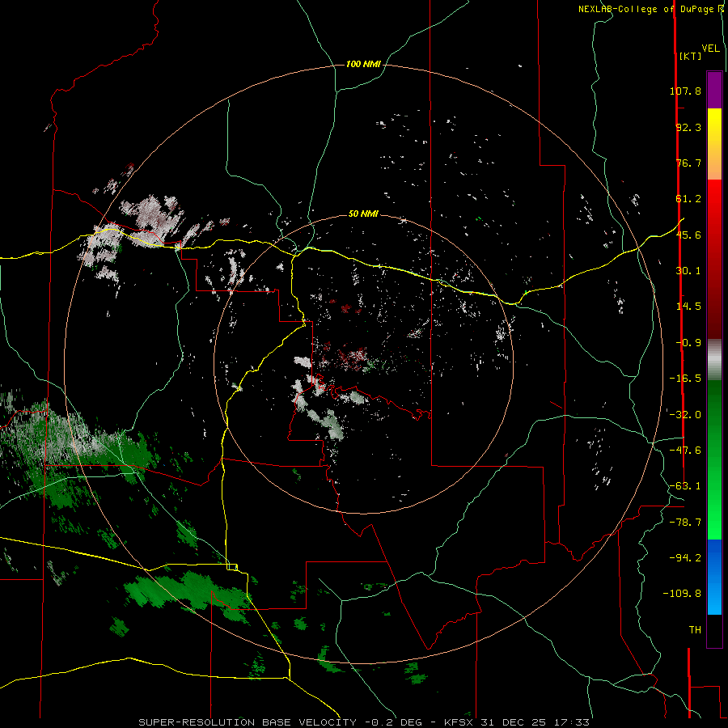Click the -63.1 velocity scale value
Viewport: 728px width, 728px height.
coord(685,486)
